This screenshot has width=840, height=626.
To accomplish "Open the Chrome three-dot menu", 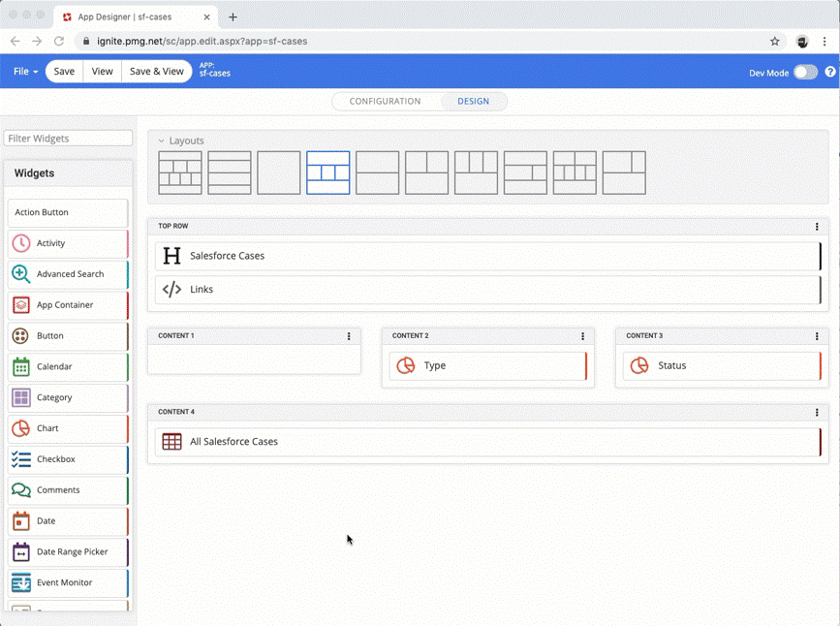I will point(824,42).
